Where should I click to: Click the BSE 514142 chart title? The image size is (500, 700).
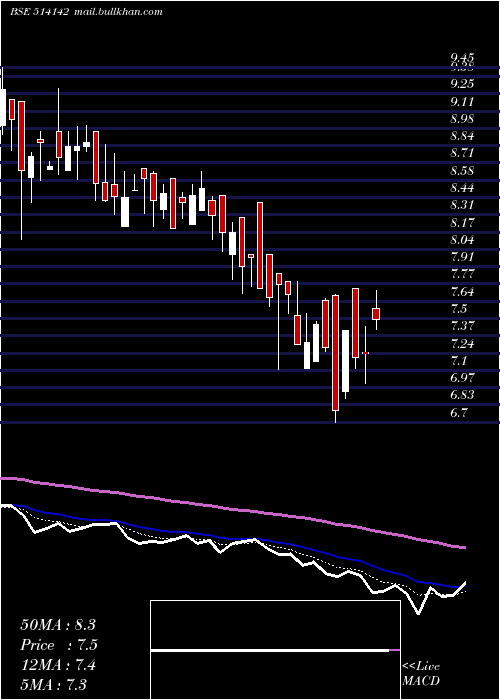pos(86,12)
